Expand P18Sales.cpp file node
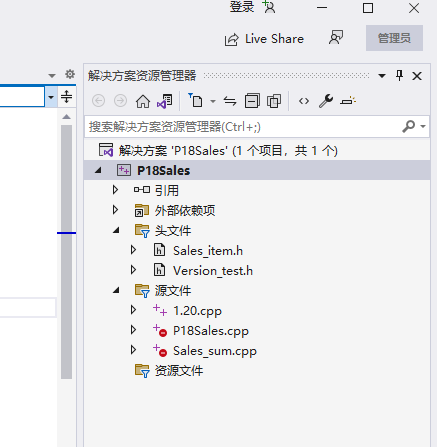This screenshot has height=447, width=437. pos(133,330)
